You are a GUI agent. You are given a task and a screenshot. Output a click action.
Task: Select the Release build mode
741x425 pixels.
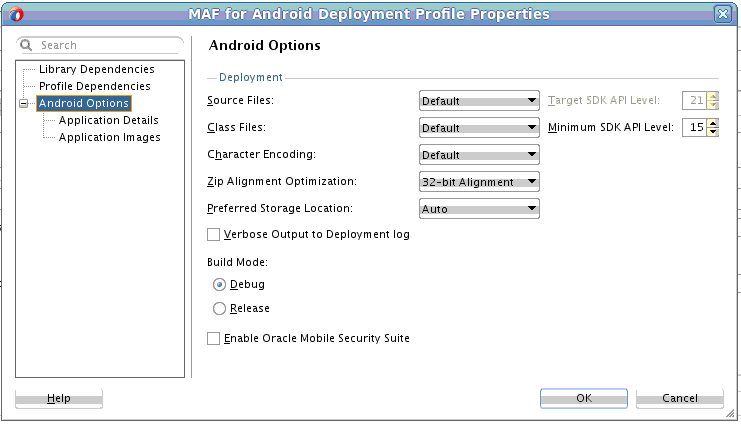(x=219, y=309)
